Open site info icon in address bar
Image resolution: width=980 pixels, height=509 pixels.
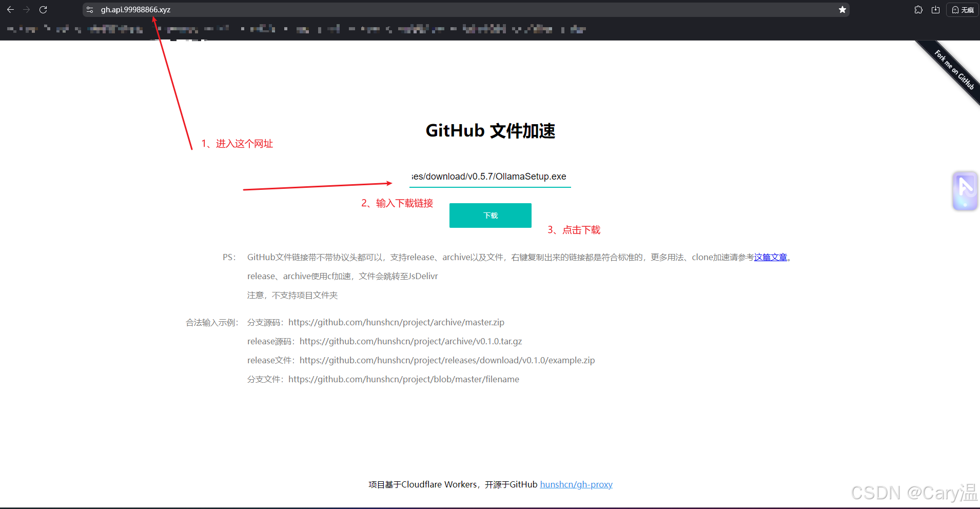pyautogui.click(x=90, y=10)
